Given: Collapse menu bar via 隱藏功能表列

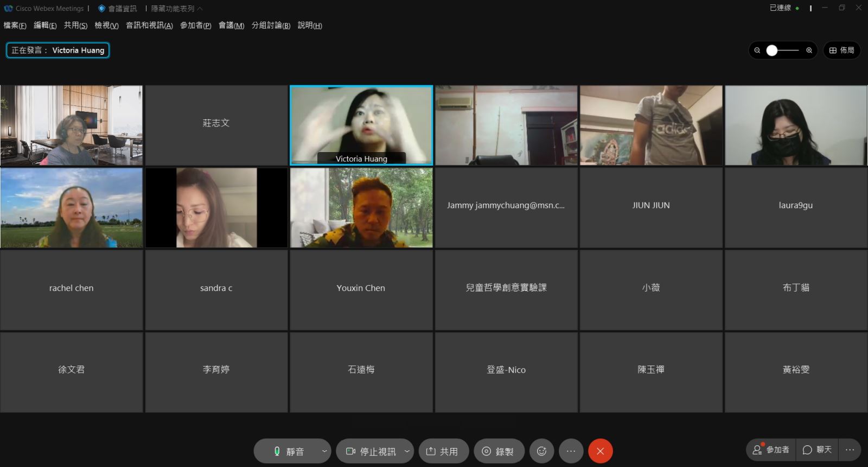Looking at the screenshot, I should [x=176, y=9].
